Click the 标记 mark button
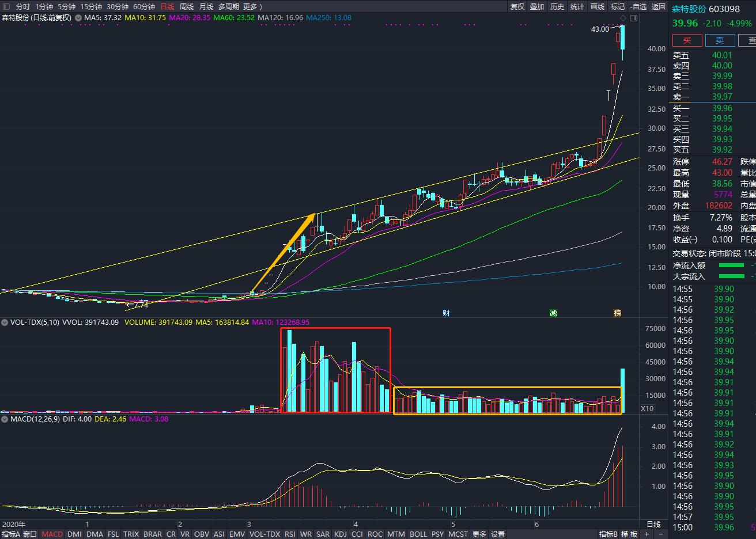The height and width of the screenshot is (539, 756). [x=618, y=6]
